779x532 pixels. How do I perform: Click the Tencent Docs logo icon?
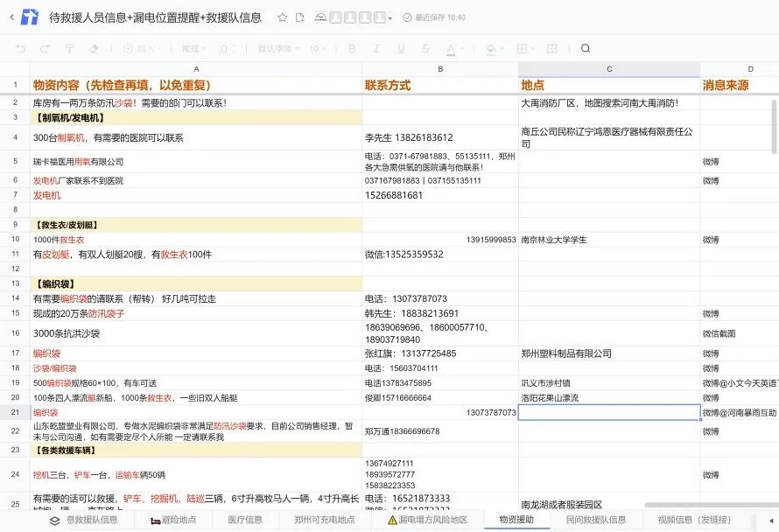click(x=30, y=17)
